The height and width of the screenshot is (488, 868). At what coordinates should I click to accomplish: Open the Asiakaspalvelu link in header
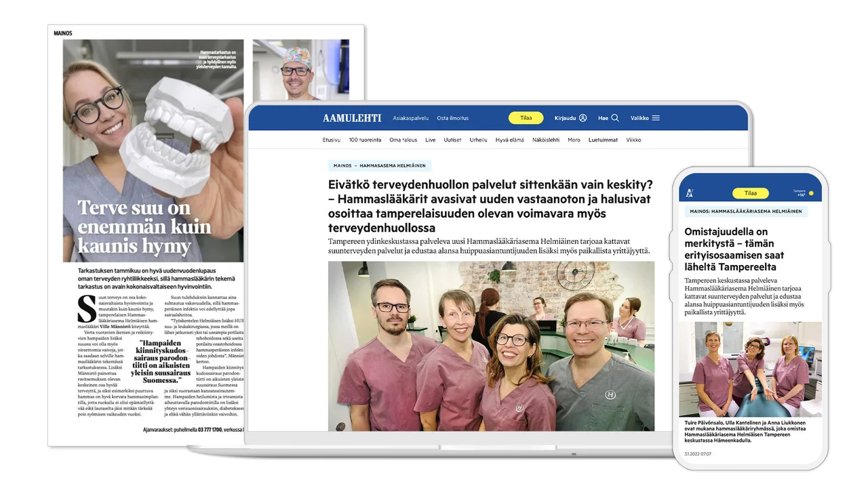click(410, 118)
